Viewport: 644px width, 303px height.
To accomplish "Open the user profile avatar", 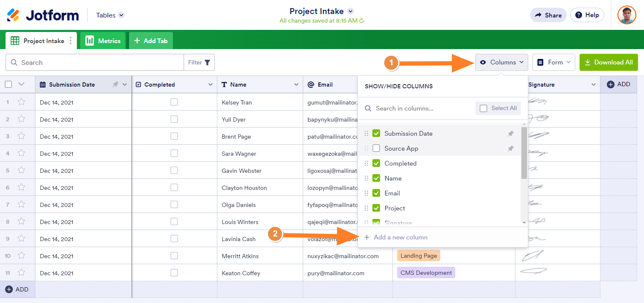I will coord(626,15).
